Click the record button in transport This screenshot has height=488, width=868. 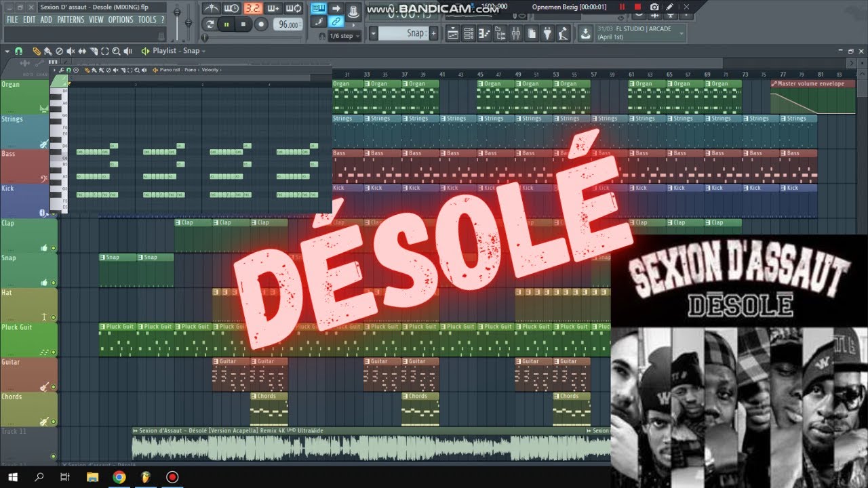pyautogui.click(x=261, y=24)
